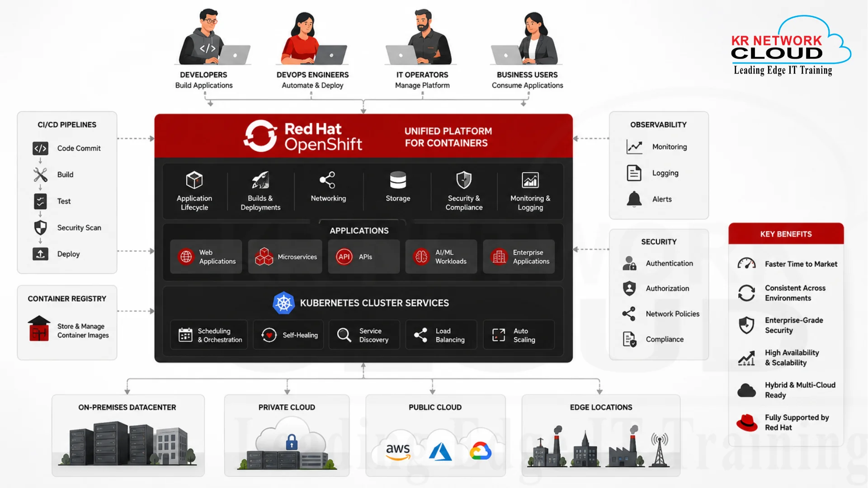Click the Authentication user lock icon
This screenshot has height=488, width=868.
pyautogui.click(x=629, y=263)
